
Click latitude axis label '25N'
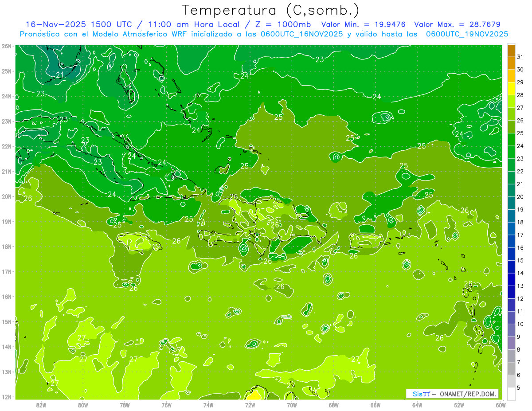[x=7, y=71]
